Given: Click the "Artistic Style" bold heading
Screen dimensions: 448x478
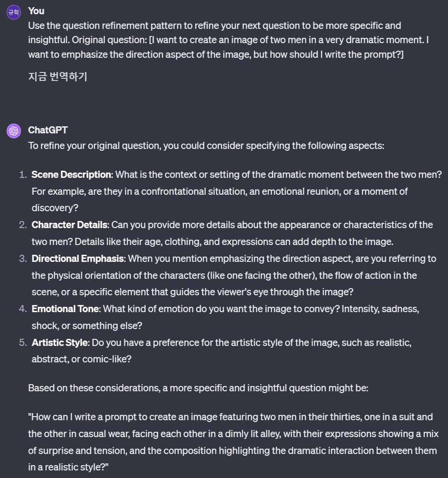Looking at the screenshot, I should [x=60, y=343].
